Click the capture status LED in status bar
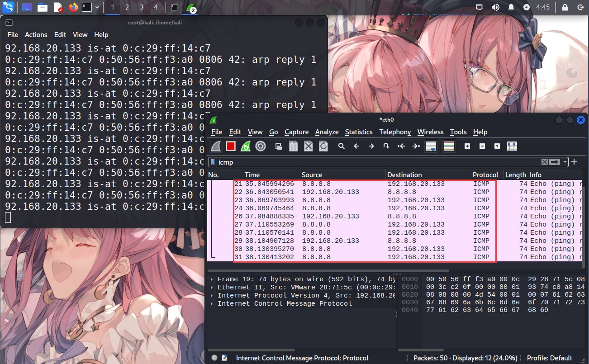Screen dimensions: 589x364 [214, 358]
